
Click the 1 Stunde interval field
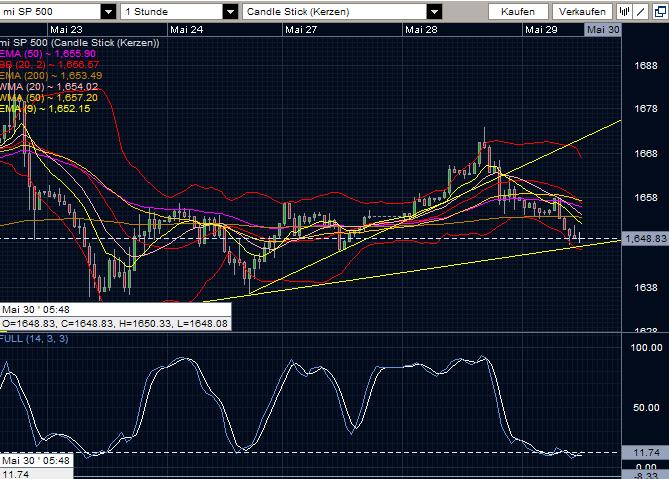(172, 12)
